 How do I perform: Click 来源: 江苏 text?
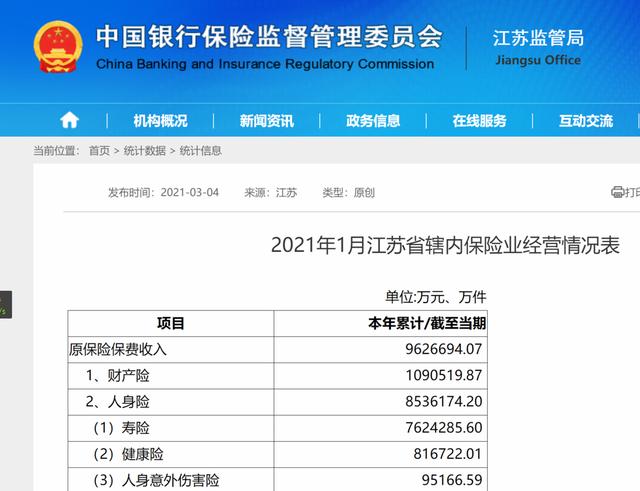coord(271,192)
